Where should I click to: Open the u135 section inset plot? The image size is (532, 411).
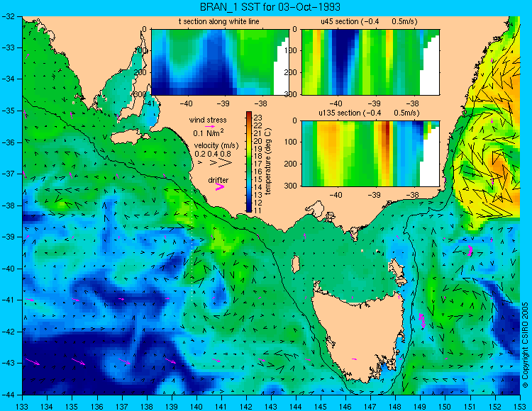click(x=370, y=154)
